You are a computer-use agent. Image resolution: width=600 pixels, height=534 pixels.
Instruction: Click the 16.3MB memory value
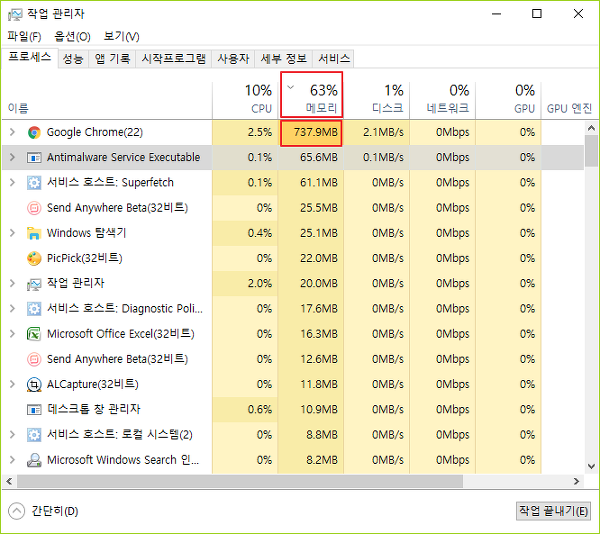point(319,334)
